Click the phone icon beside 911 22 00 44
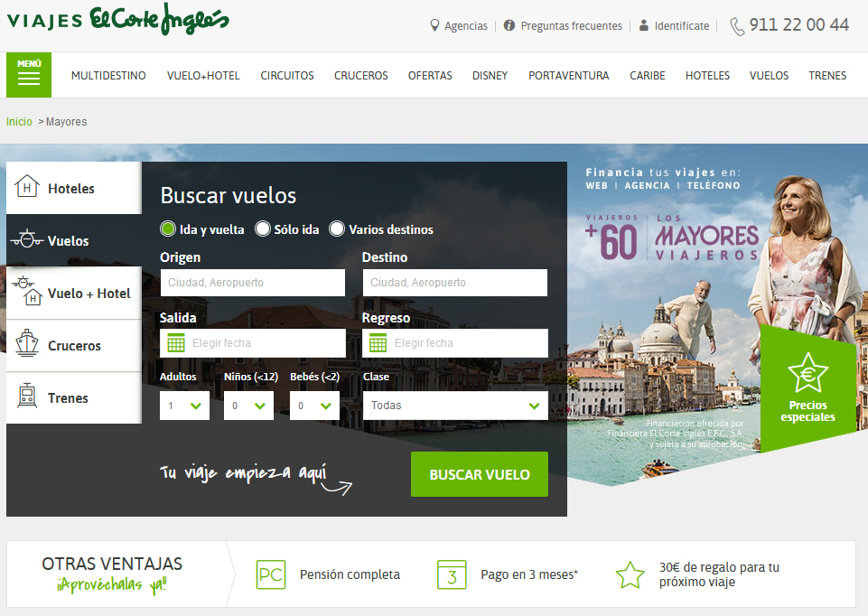Viewport: 868px width, 616px height. tap(737, 26)
